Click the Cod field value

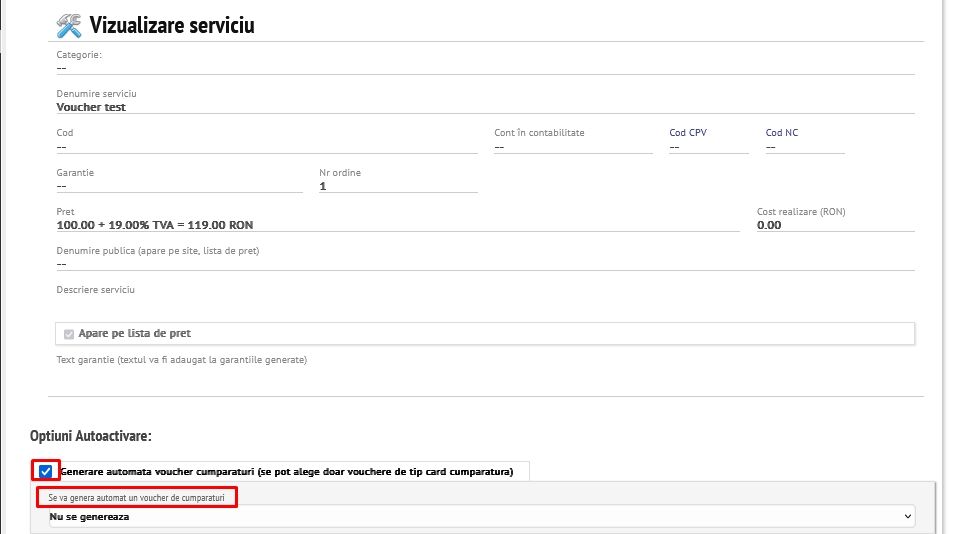(62, 147)
